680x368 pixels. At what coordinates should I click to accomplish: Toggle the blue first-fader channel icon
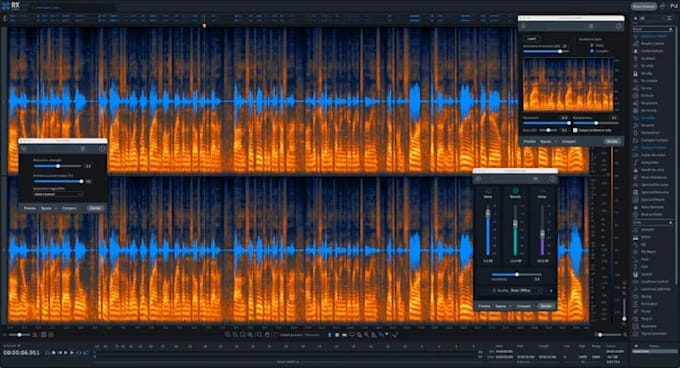(x=487, y=191)
